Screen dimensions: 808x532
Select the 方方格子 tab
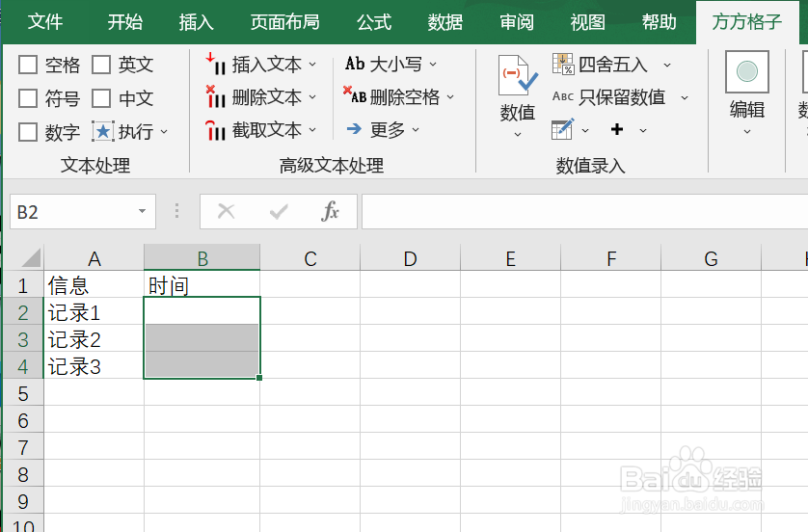(746, 22)
